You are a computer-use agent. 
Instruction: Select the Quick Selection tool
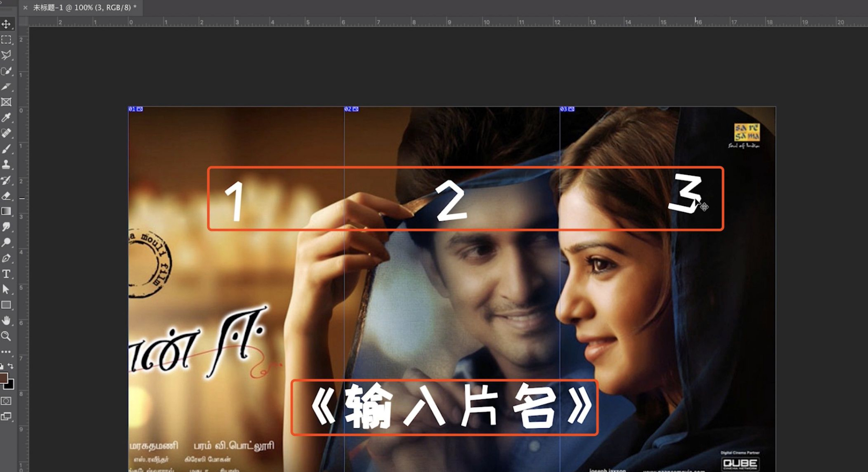[x=6, y=70]
